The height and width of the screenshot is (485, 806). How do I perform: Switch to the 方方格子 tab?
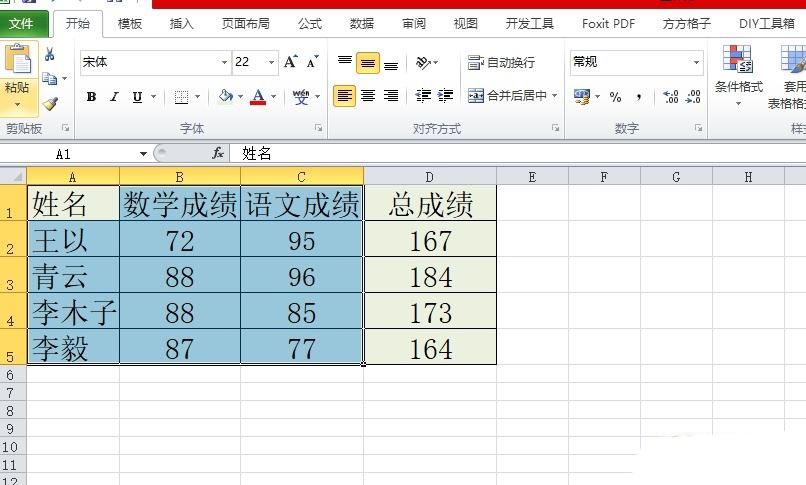point(687,24)
